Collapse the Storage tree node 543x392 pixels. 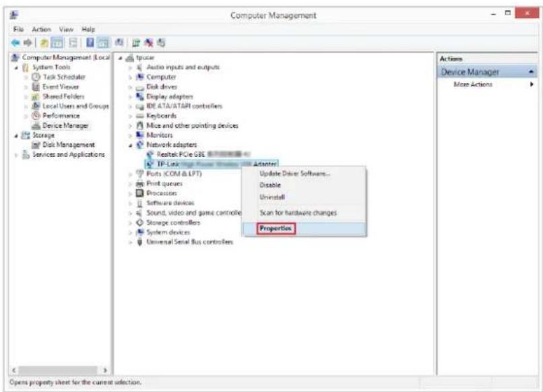[16, 136]
